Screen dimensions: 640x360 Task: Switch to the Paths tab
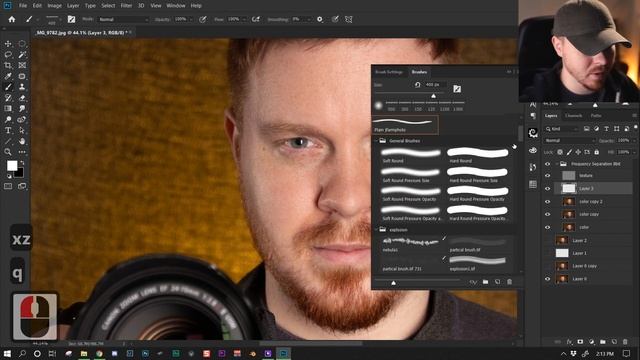click(596, 116)
